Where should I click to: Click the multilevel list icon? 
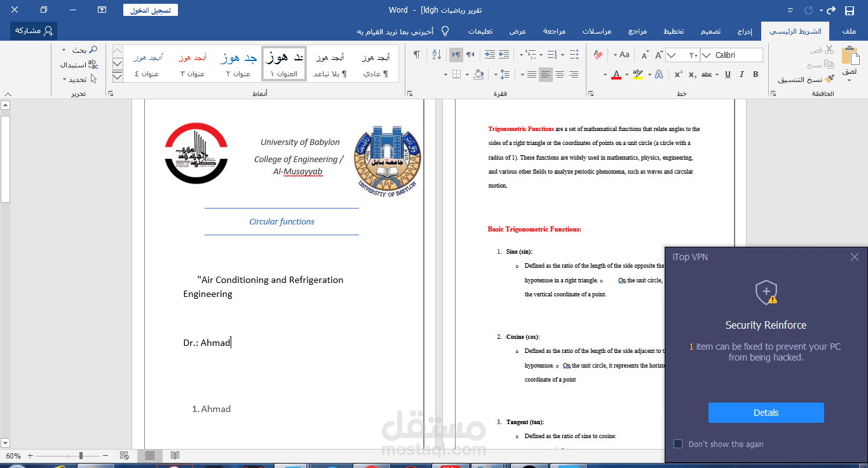pos(531,55)
